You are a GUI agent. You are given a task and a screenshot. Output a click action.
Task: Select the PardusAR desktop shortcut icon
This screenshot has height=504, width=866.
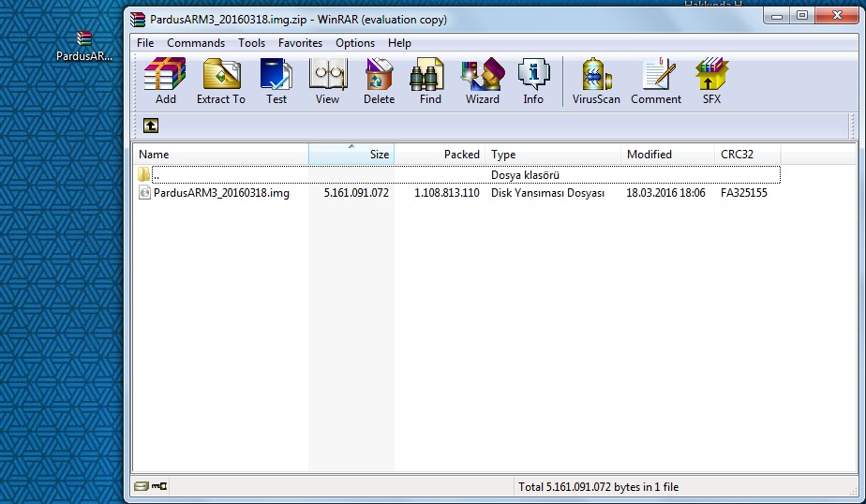pyautogui.click(x=84, y=46)
